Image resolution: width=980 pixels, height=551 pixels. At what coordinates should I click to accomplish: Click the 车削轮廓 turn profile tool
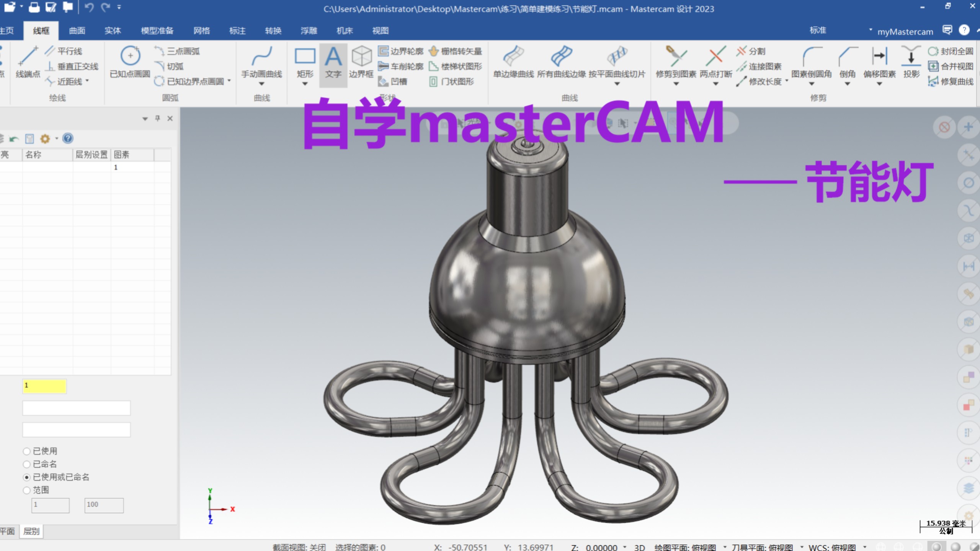pyautogui.click(x=400, y=66)
